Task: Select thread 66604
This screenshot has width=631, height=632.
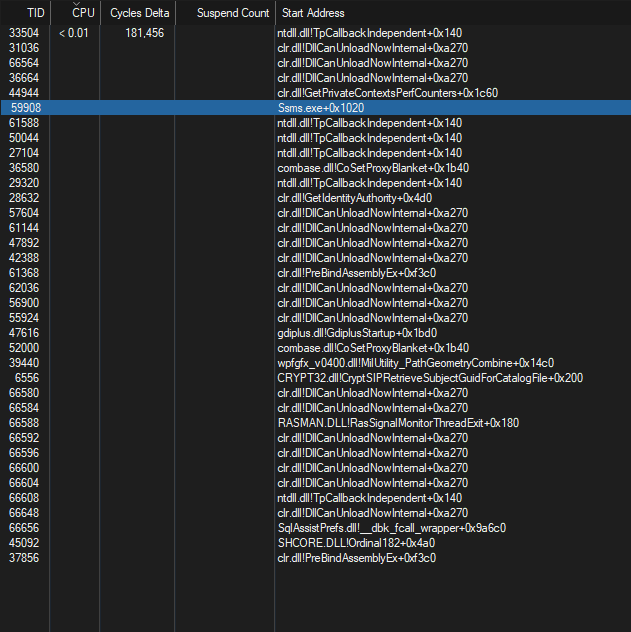Action: click(x=316, y=482)
